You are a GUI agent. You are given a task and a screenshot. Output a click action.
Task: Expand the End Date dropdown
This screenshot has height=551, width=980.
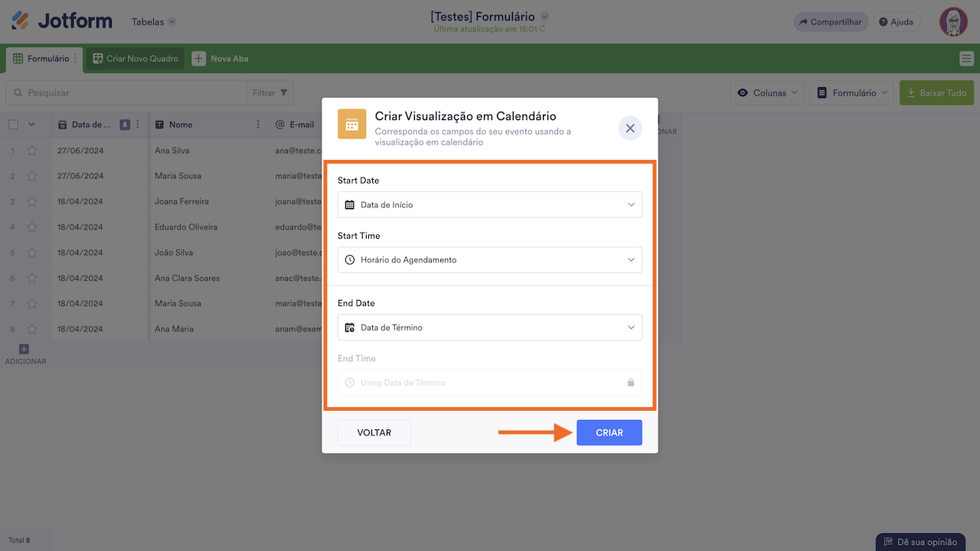[489, 328]
